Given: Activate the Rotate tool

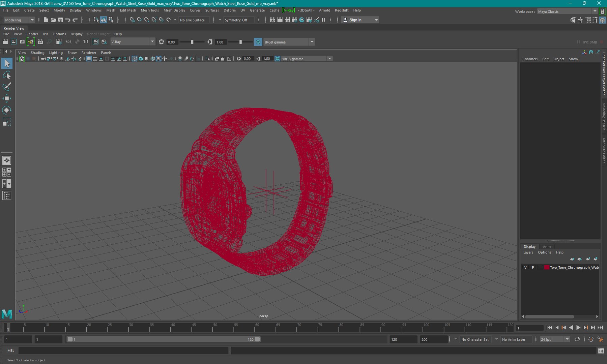Looking at the screenshot, I should pyautogui.click(x=6, y=110).
